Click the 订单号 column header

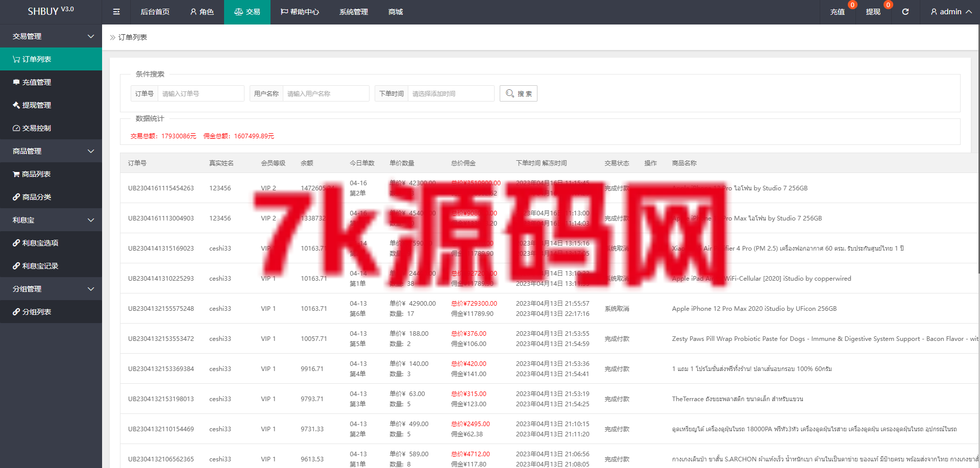pos(137,163)
